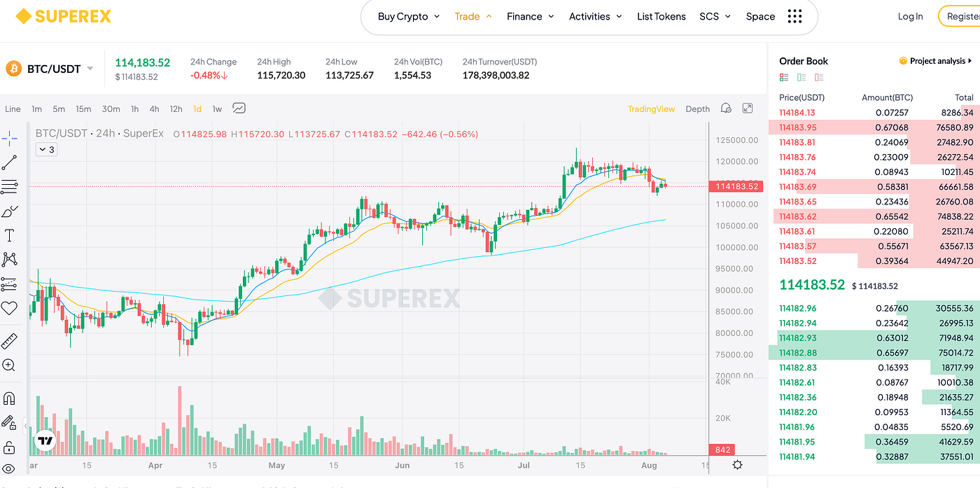
Task: Select the zoom in tool
Action: point(9,365)
